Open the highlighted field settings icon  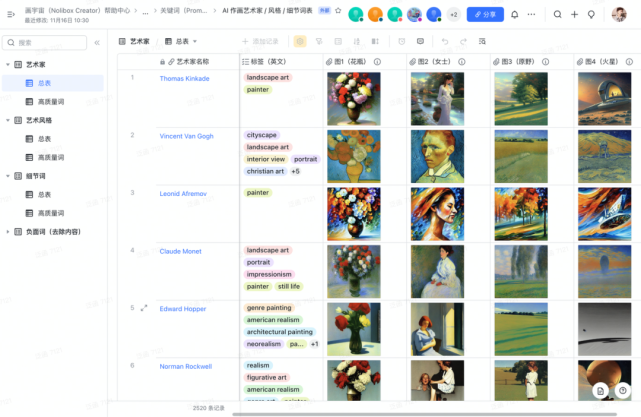pyautogui.click(x=300, y=41)
